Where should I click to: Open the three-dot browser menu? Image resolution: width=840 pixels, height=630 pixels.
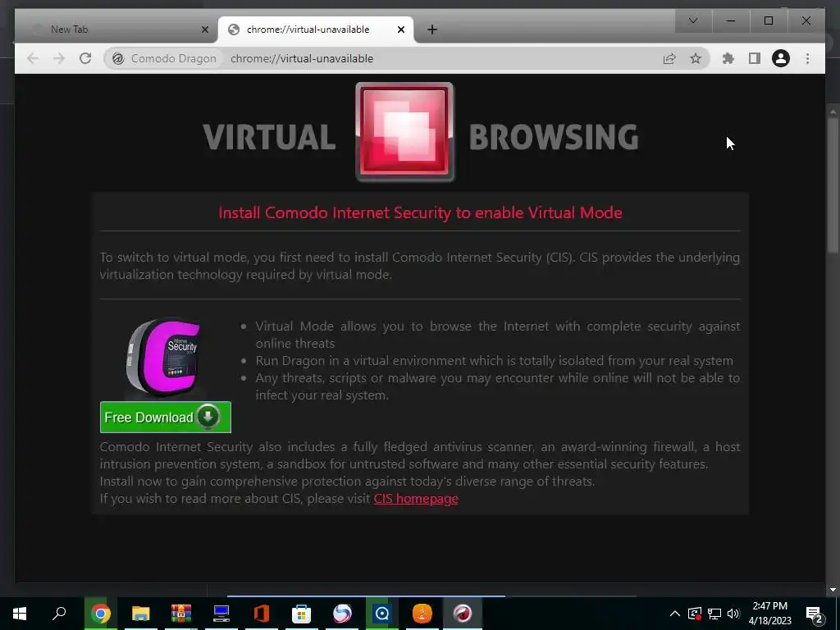[807, 58]
